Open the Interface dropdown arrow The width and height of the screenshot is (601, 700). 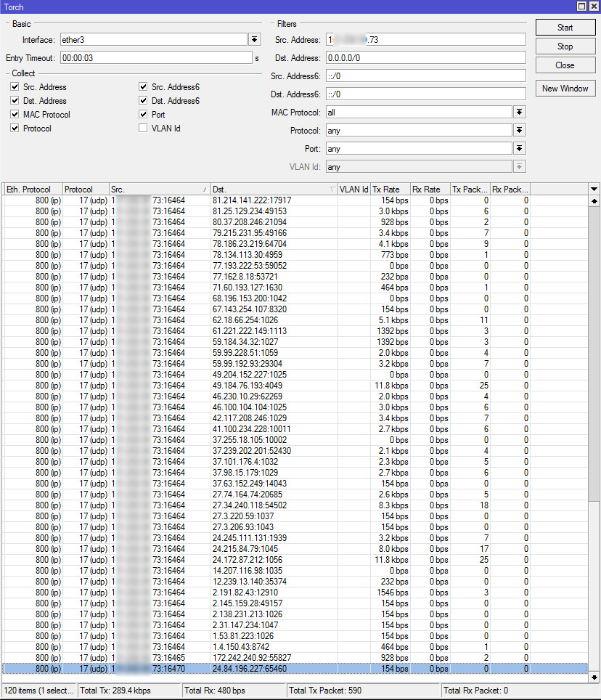coord(254,39)
